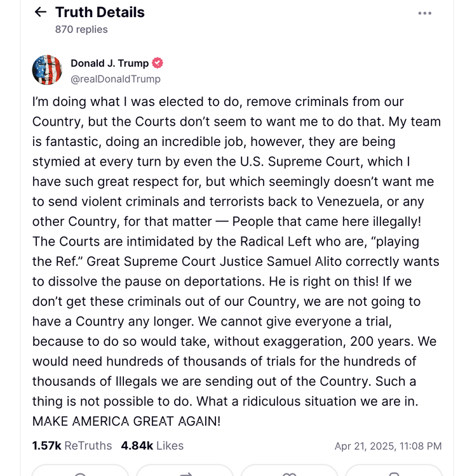Click the 870 replies count
This screenshot has height=476, width=472.
click(81, 29)
